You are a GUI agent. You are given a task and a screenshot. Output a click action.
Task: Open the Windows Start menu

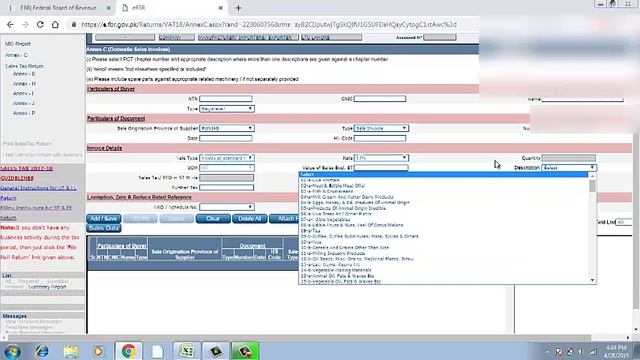pyautogui.click(x=12, y=351)
